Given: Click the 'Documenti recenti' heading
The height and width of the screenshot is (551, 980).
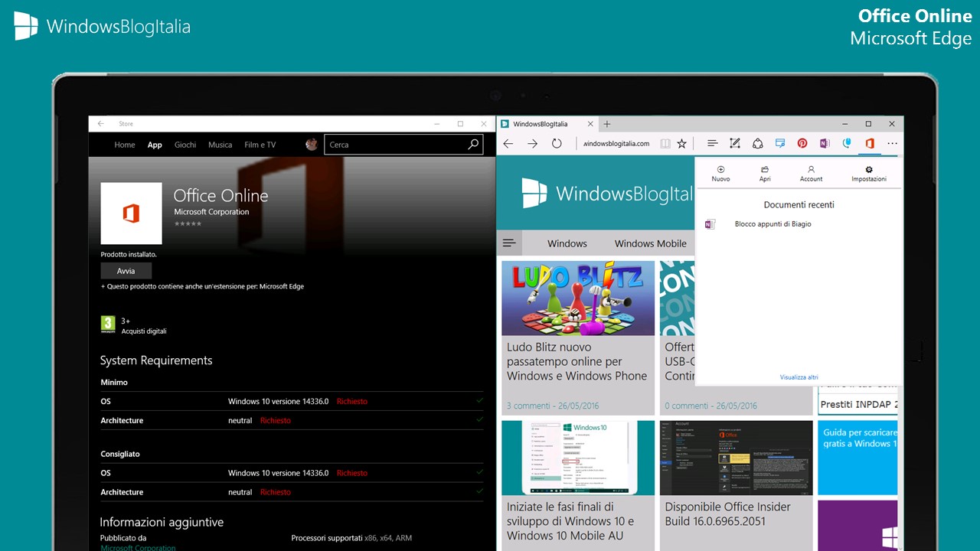Looking at the screenshot, I should click(799, 204).
